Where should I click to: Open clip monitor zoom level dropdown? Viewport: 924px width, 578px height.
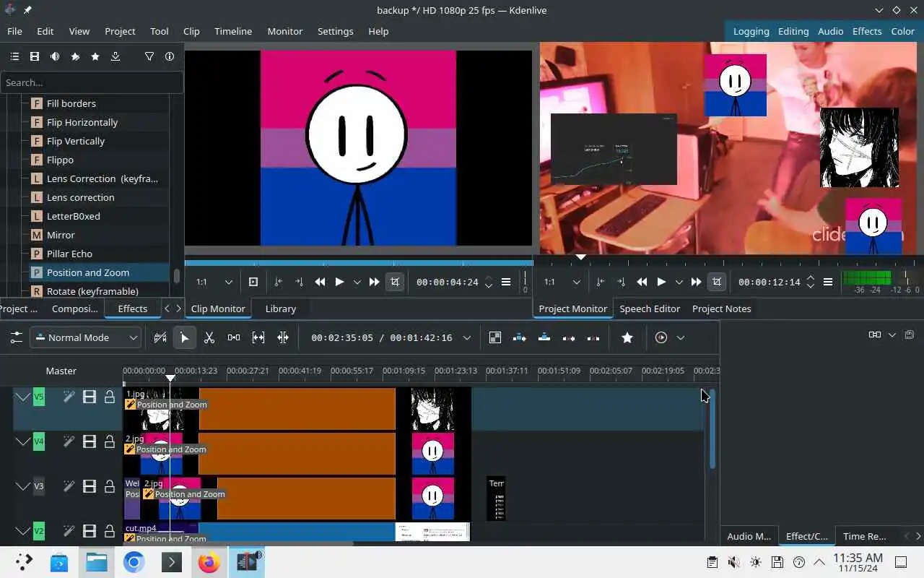point(214,282)
